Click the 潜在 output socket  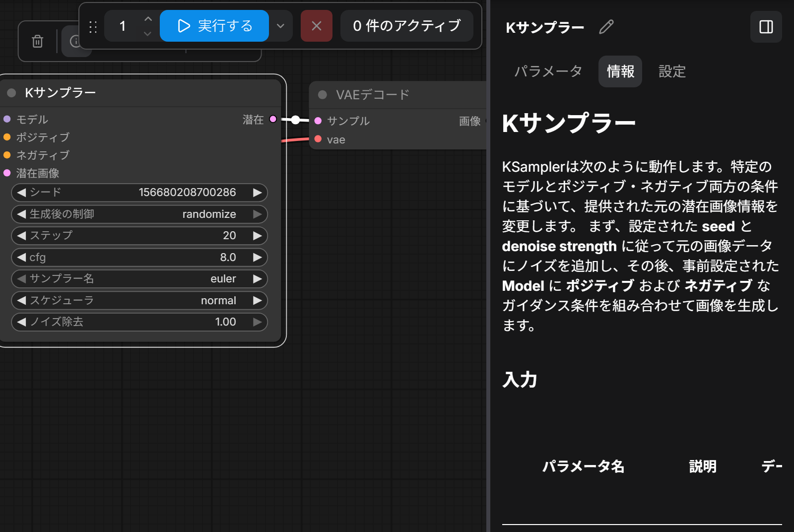[x=273, y=119]
